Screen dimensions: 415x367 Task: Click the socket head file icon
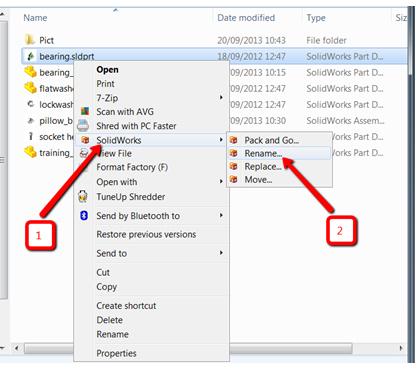(x=31, y=136)
